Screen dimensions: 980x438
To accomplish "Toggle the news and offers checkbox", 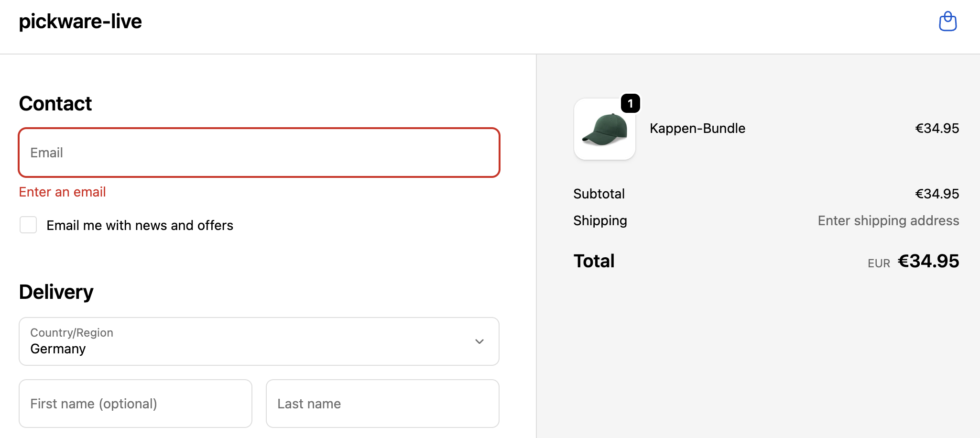I will (x=28, y=225).
